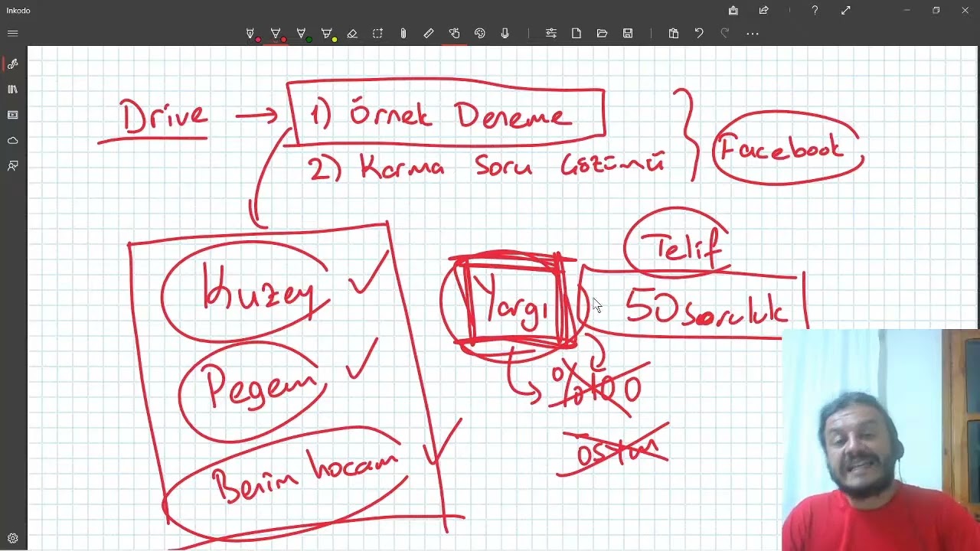980x551 pixels.
Task: Open the cloud sync sidebar icon
Action: pos(12,141)
